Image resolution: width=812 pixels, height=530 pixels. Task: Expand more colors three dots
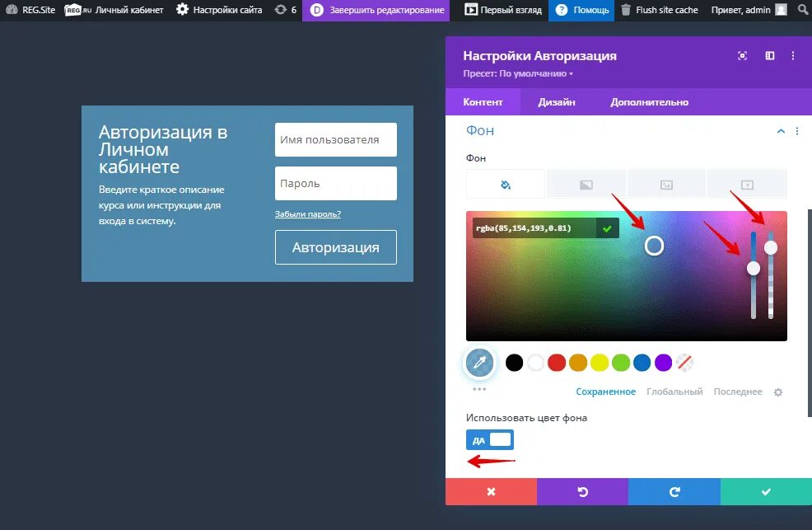pyautogui.click(x=479, y=388)
